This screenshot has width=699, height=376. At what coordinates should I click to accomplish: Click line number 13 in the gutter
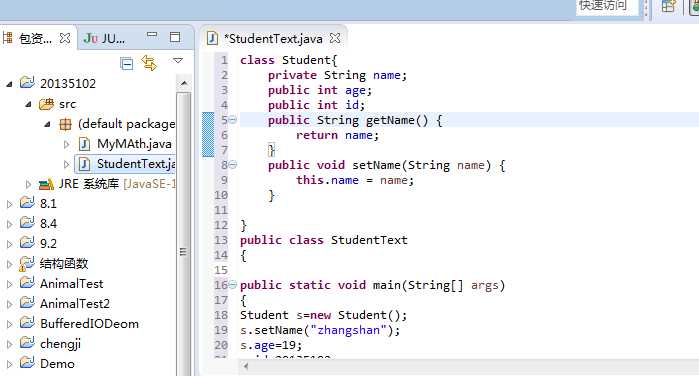pyautogui.click(x=221, y=240)
